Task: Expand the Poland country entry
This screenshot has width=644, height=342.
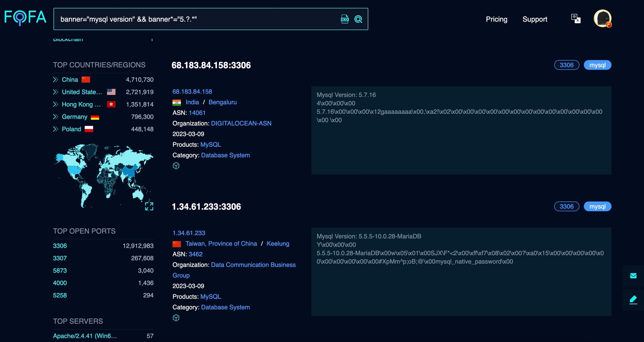Action: pyautogui.click(x=56, y=129)
